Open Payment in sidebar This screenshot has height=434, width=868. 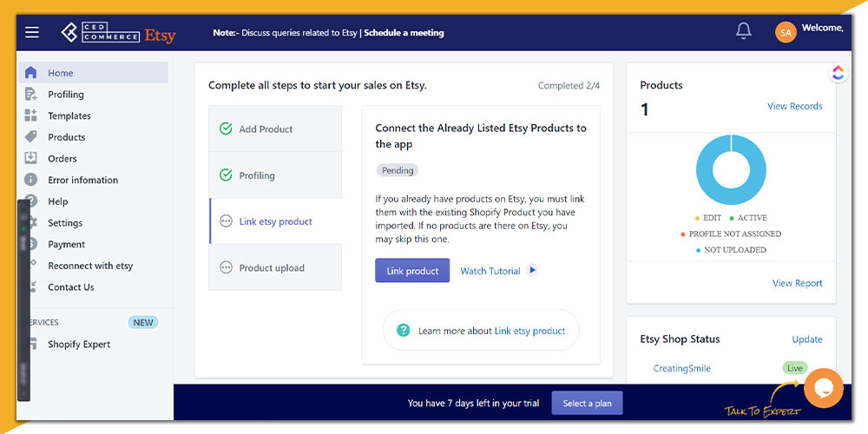(x=67, y=244)
